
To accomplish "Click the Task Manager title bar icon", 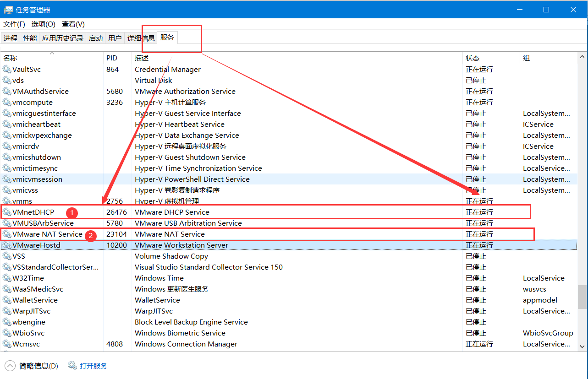I will point(8,10).
